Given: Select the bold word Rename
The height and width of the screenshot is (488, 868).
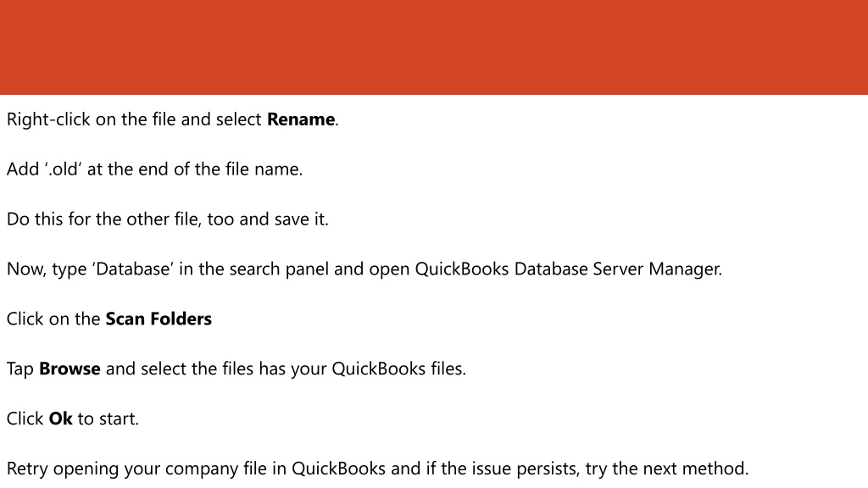Looking at the screenshot, I should point(301,119).
